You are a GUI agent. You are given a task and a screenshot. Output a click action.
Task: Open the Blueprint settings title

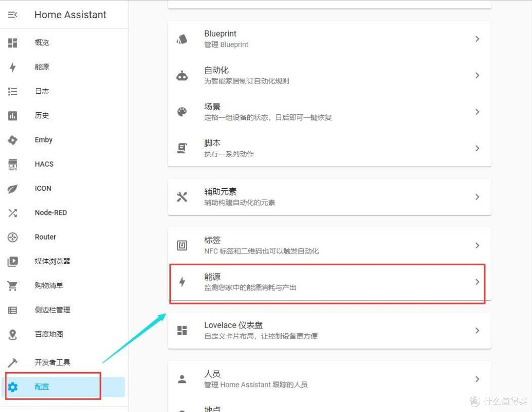[220, 34]
